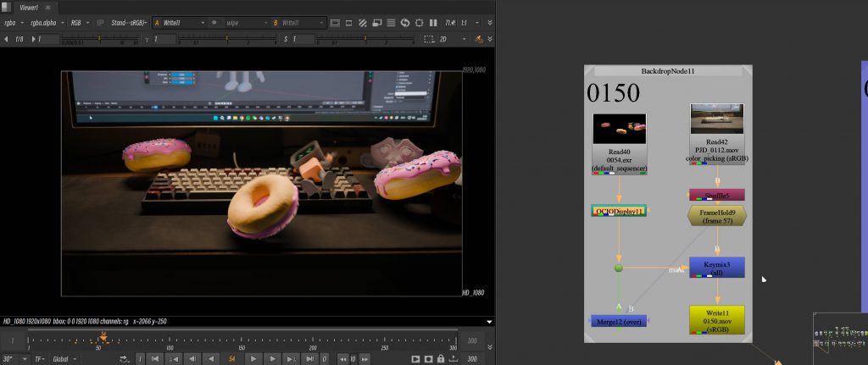
Task: Jump to the first frame
Action: [x=153, y=359]
